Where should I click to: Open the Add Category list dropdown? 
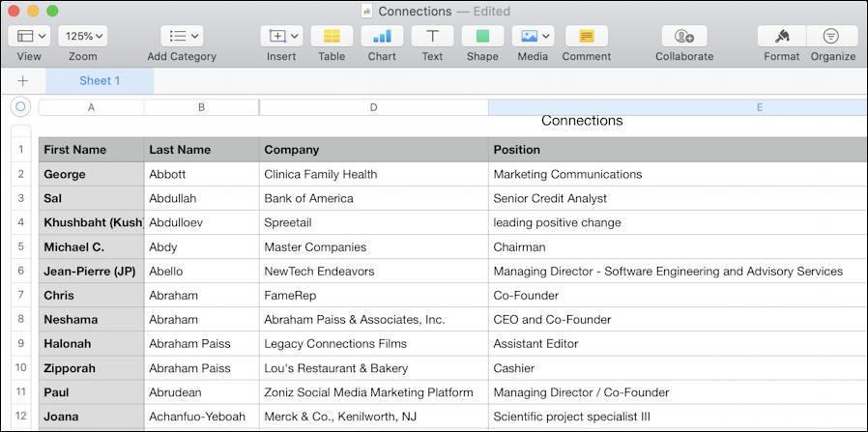click(182, 36)
